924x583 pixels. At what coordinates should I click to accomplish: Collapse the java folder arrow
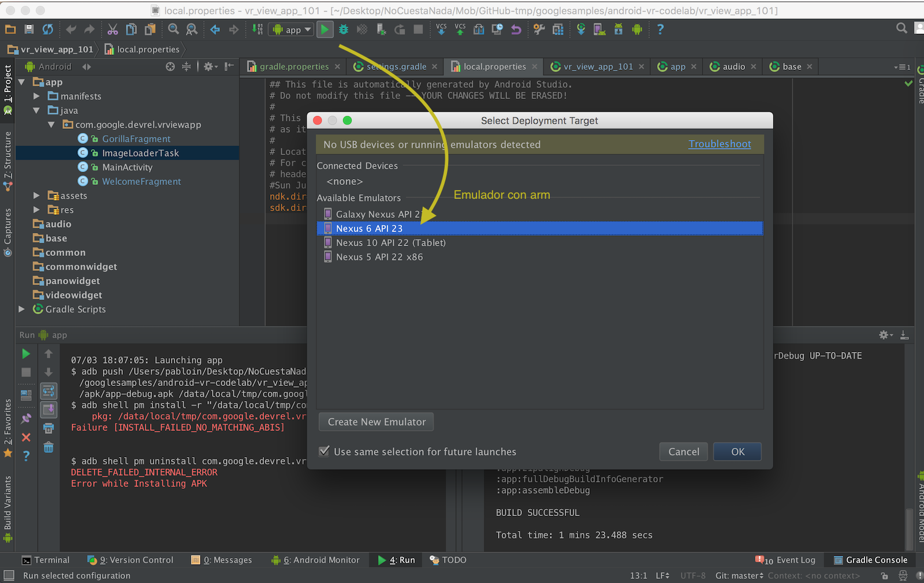[36, 110]
